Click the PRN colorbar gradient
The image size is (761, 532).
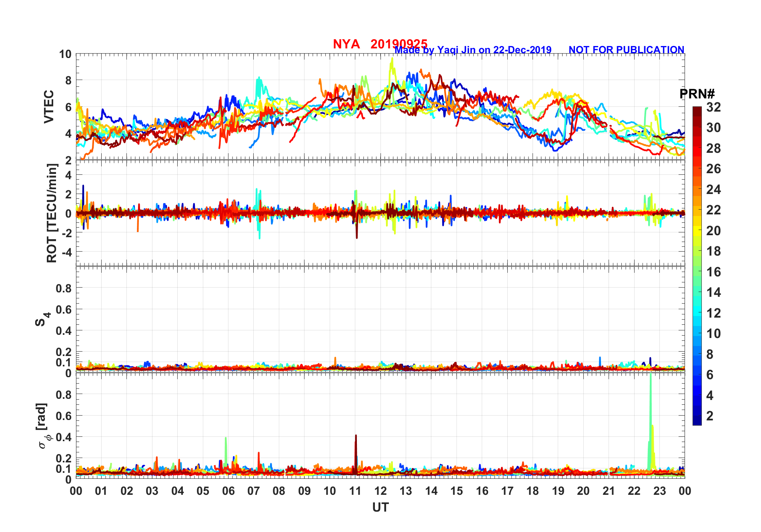(x=697, y=266)
